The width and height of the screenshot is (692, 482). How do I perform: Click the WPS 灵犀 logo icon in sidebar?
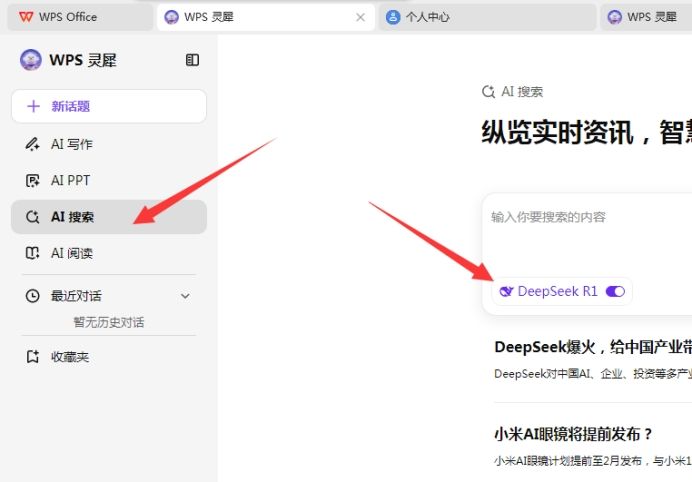click(x=31, y=60)
